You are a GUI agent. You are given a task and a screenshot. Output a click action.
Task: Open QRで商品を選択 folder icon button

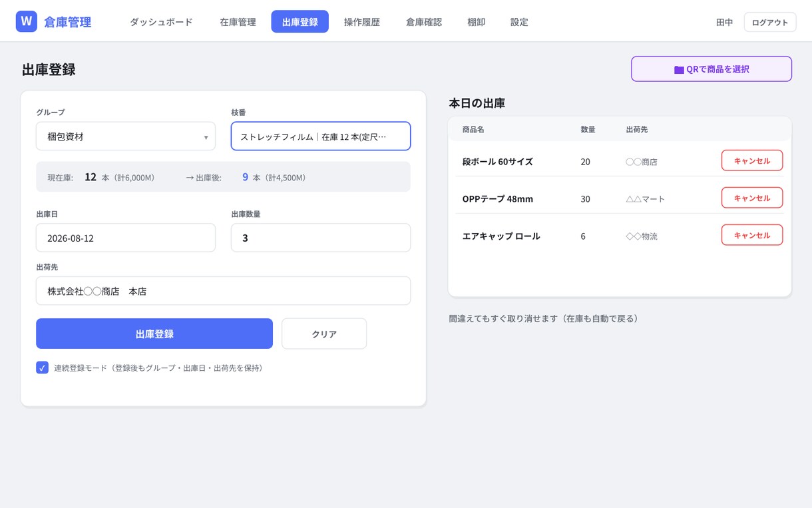pos(711,69)
